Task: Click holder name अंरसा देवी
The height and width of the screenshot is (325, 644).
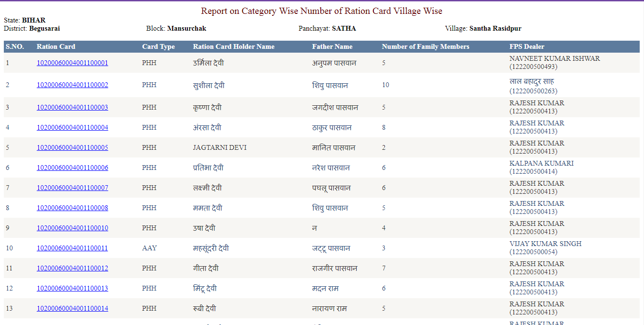Action: tap(207, 127)
